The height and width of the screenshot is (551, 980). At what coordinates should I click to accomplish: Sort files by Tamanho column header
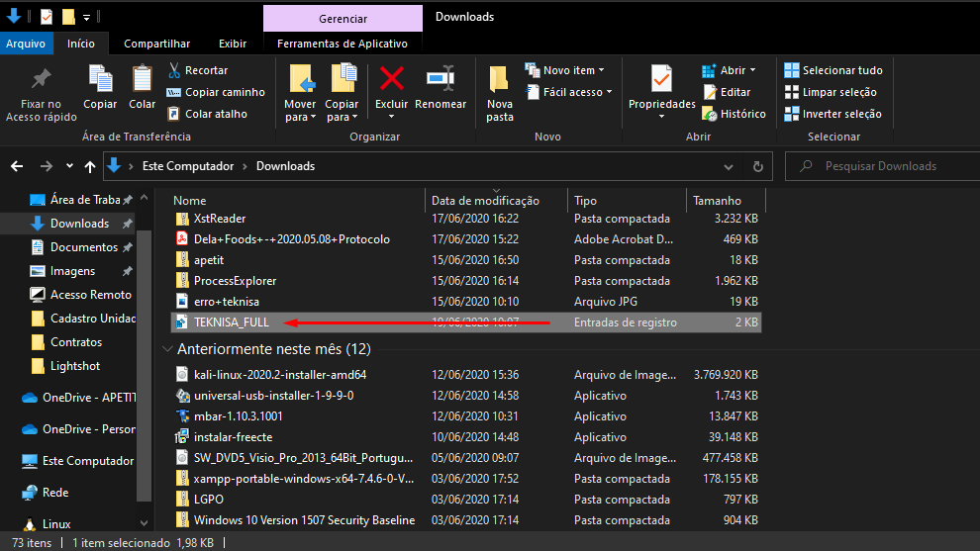click(718, 201)
